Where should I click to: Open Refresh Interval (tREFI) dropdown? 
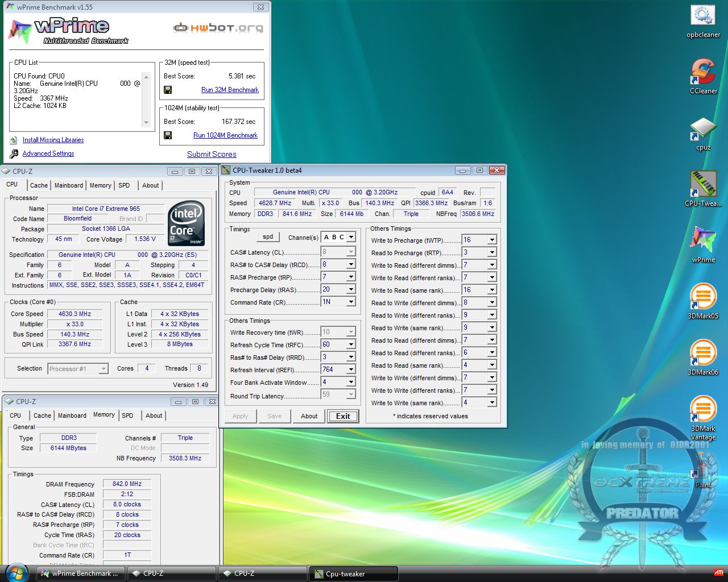(351, 369)
